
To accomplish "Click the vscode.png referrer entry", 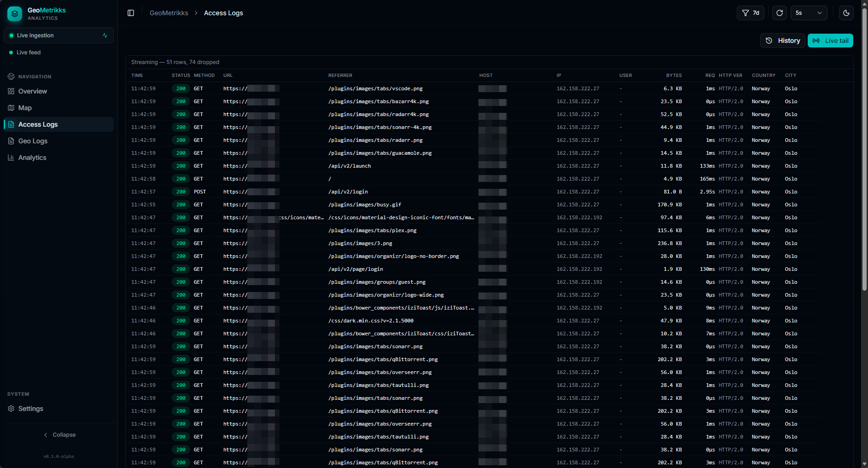I will (x=375, y=88).
